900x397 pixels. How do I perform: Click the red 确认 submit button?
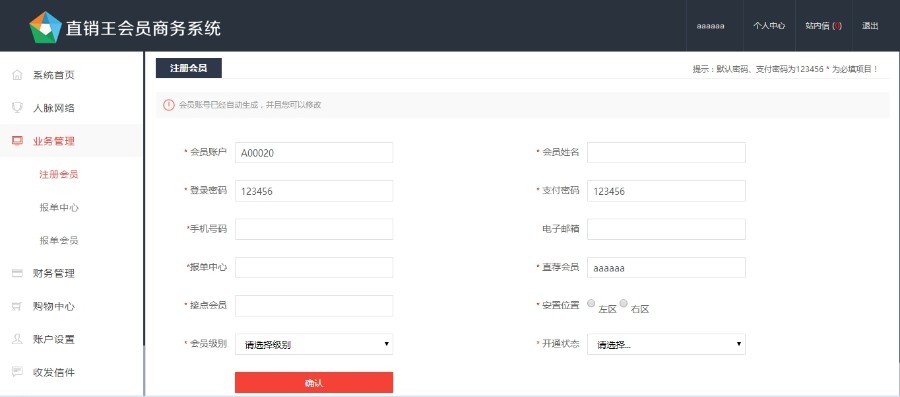click(x=314, y=383)
